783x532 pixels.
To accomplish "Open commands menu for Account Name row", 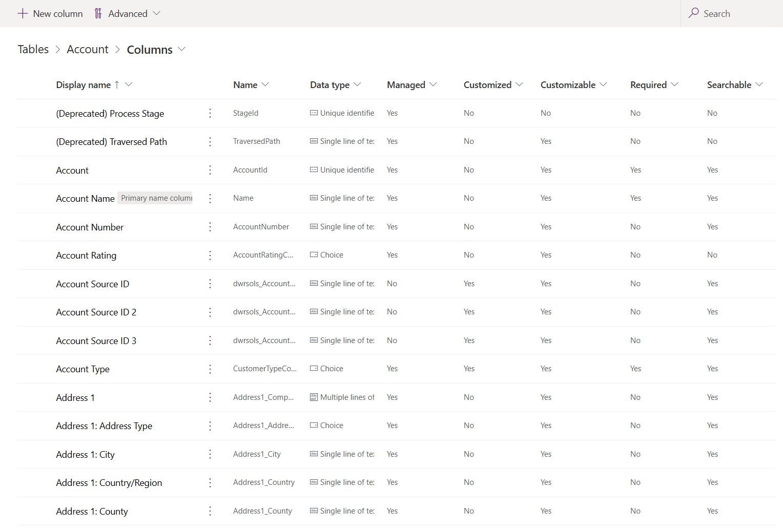I will coord(210,198).
